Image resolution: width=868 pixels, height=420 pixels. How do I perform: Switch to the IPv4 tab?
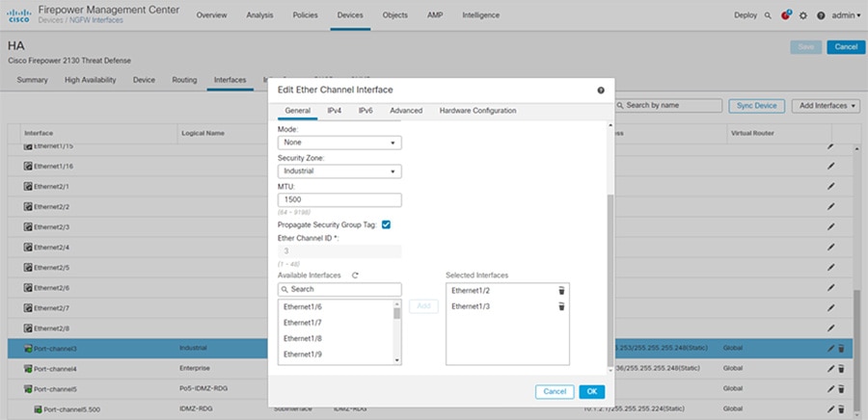pos(335,111)
